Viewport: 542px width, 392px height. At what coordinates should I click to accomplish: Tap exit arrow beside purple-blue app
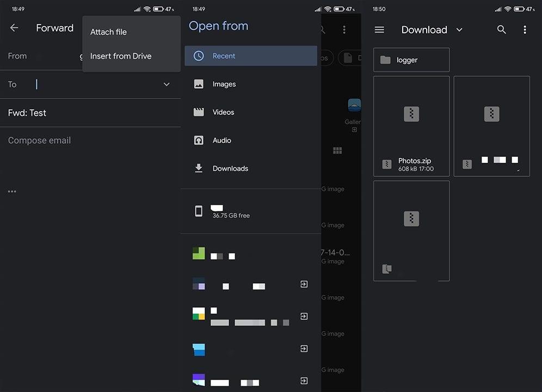pos(304,381)
